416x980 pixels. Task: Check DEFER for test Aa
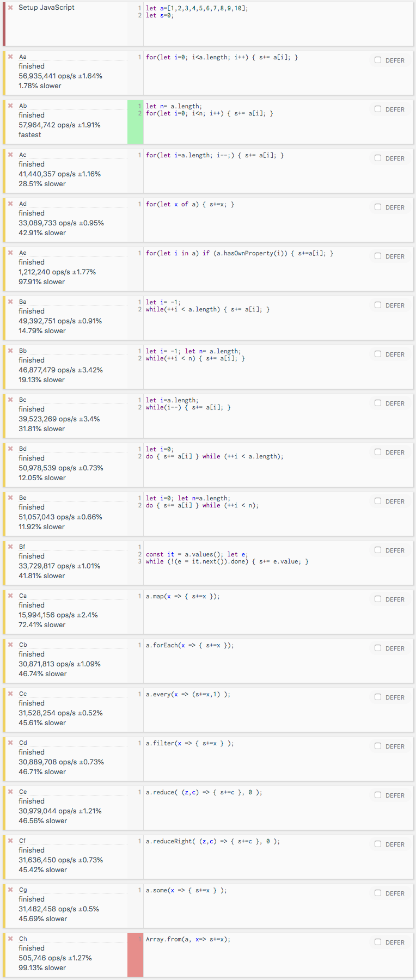(378, 60)
